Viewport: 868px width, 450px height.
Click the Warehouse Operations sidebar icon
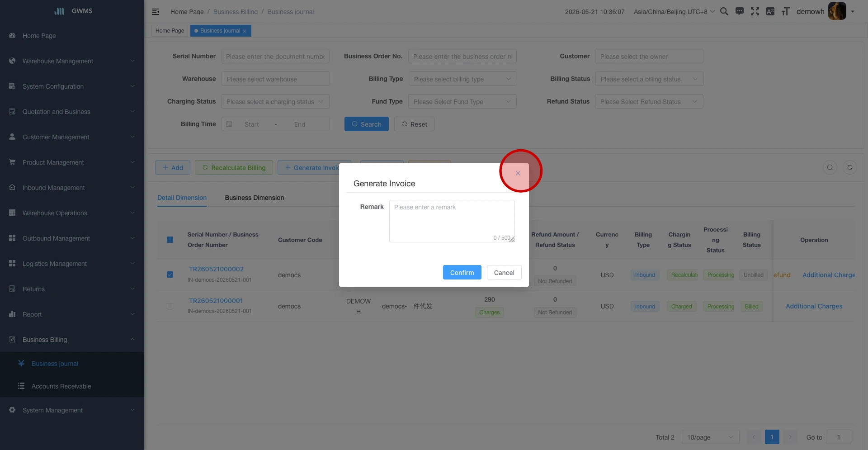click(x=12, y=213)
